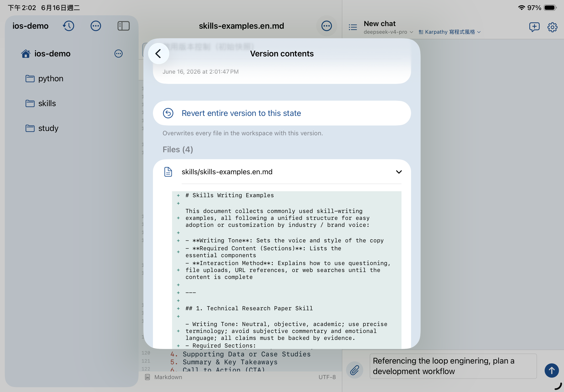Click the '# Skills Writing Examples' diff line
The image size is (564, 392).
click(230, 195)
